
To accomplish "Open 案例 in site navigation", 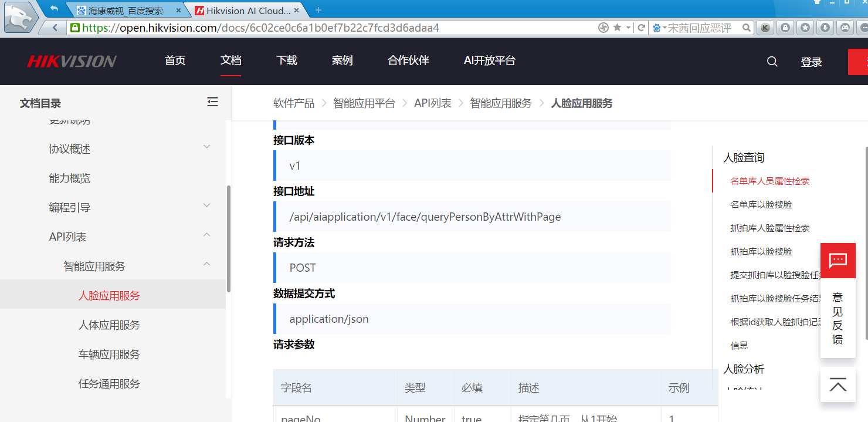I will pyautogui.click(x=342, y=60).
